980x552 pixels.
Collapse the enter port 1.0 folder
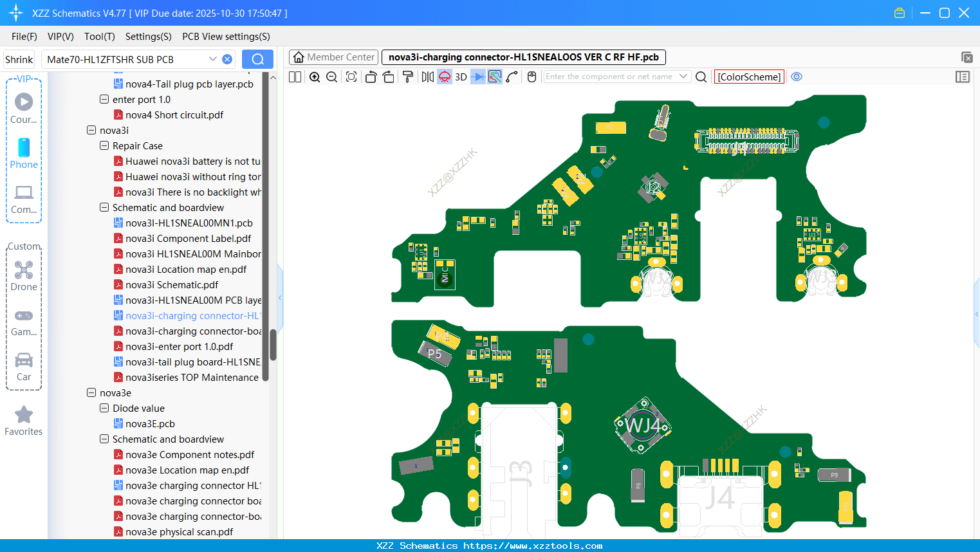tap(104, 99)
